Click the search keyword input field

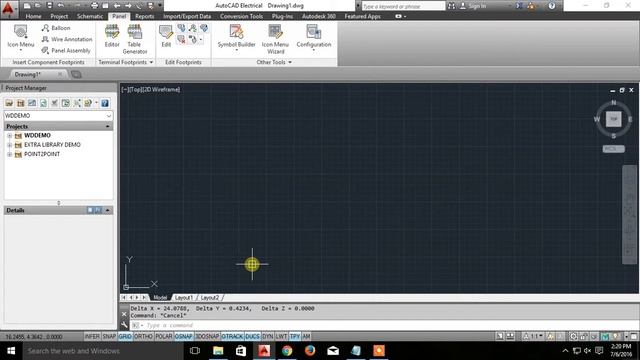pos(403,7)
